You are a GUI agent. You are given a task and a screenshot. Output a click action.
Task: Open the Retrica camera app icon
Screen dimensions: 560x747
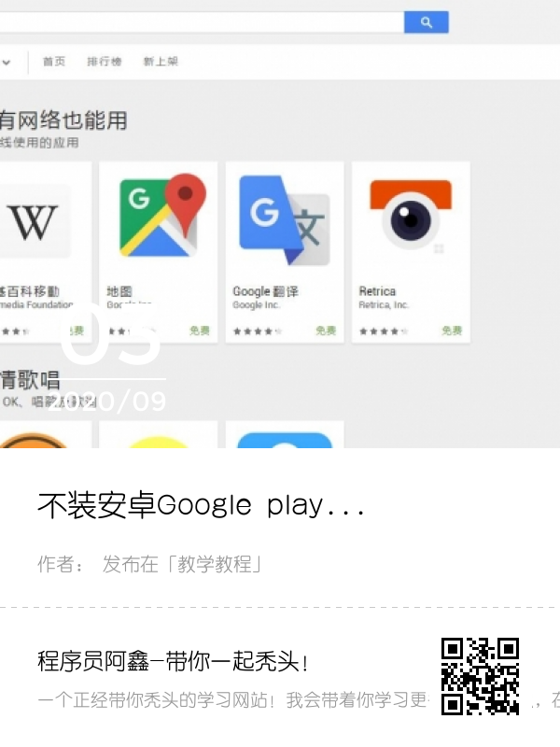point(411,215)
